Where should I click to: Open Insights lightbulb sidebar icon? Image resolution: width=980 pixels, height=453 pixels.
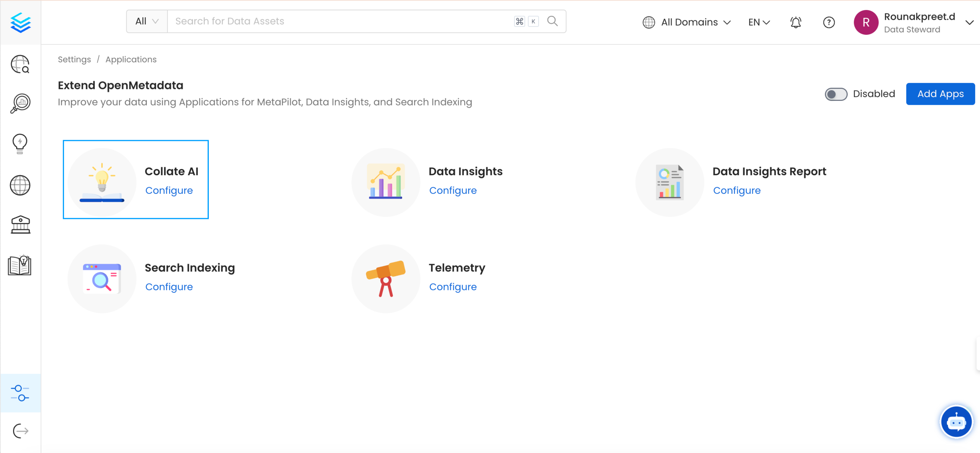(x=20, y=144)
